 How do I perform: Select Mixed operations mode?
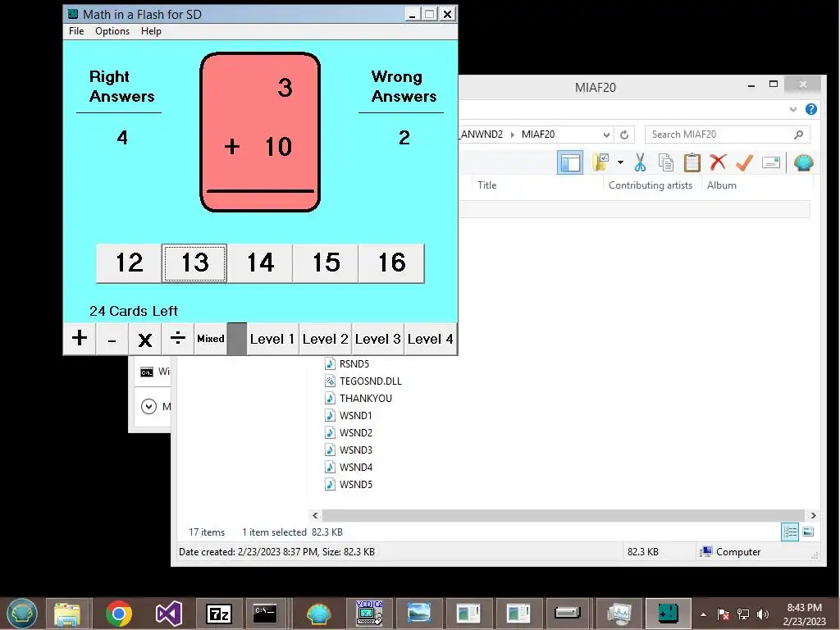click(x=211, y=339)
